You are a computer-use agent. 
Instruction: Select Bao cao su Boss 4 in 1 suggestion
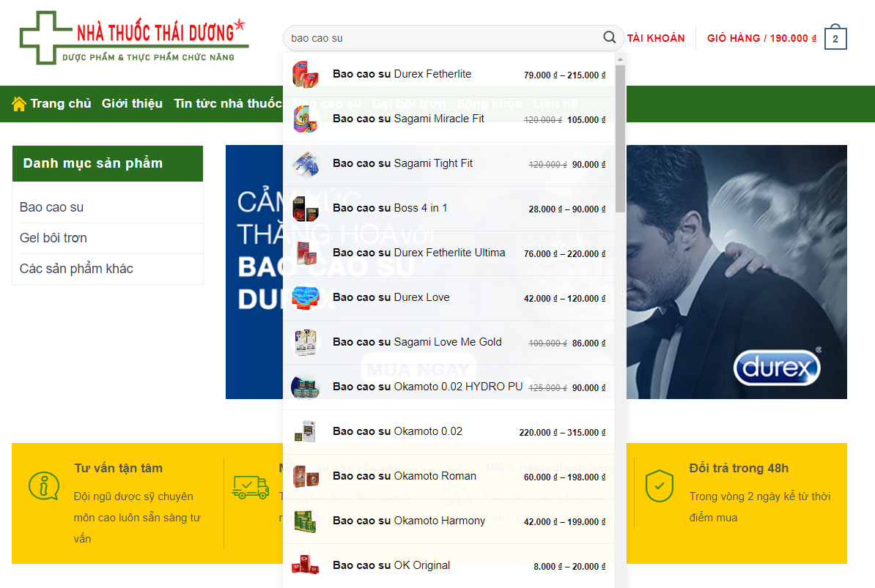click(448, 209)
